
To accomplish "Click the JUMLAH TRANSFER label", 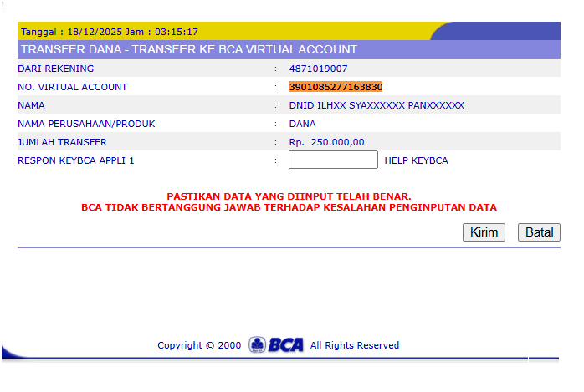I will 62,142.
